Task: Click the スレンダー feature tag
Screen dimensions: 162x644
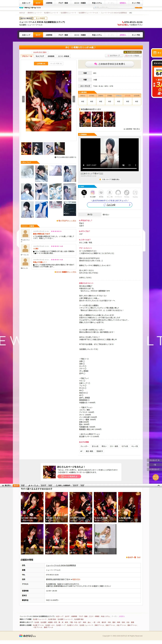Action: tap(84, 446)
